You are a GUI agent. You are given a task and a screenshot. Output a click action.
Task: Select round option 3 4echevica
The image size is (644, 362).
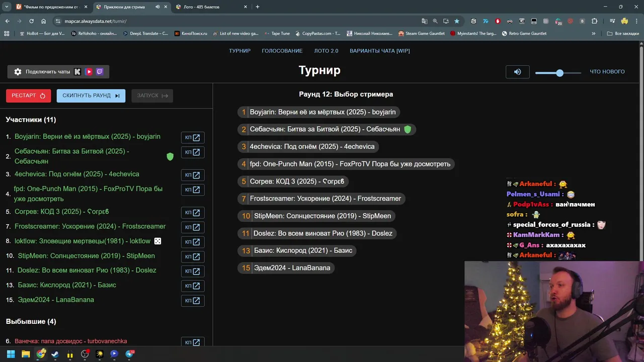pos(308,147)
